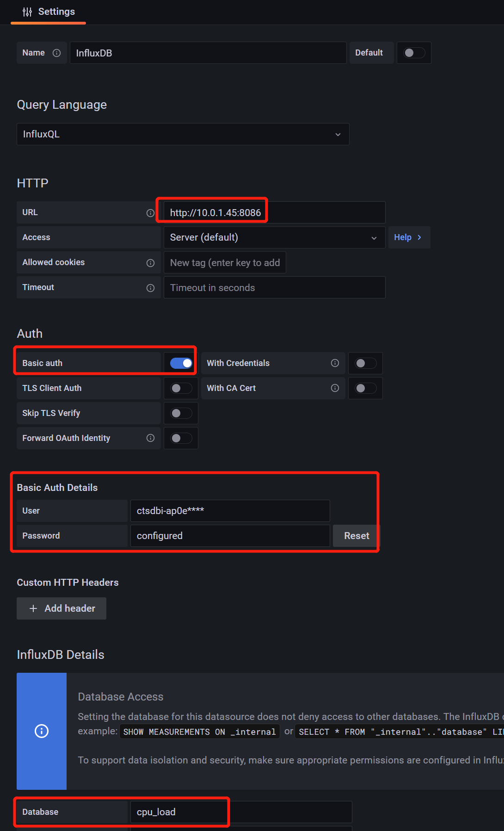Click the configured Password field
Screen dimensions: 504x831
pos(230,536)
